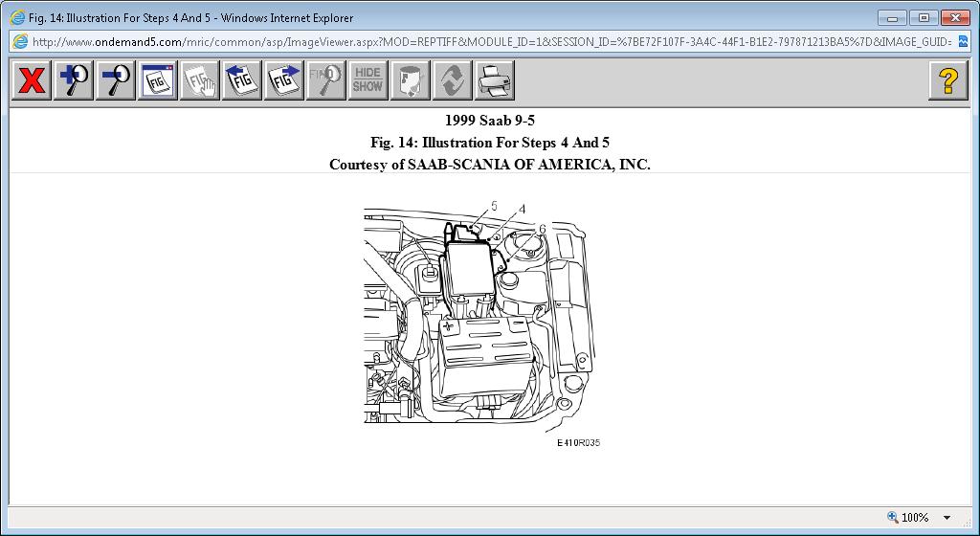
Task: Select the ondemand5.com URL in the address bar
Action: (491, 42)
